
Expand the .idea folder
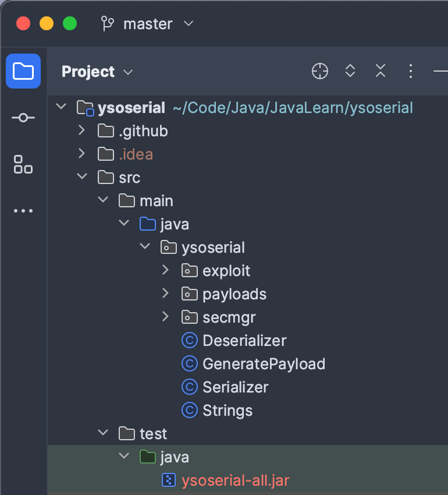click(x=81, y=154)
